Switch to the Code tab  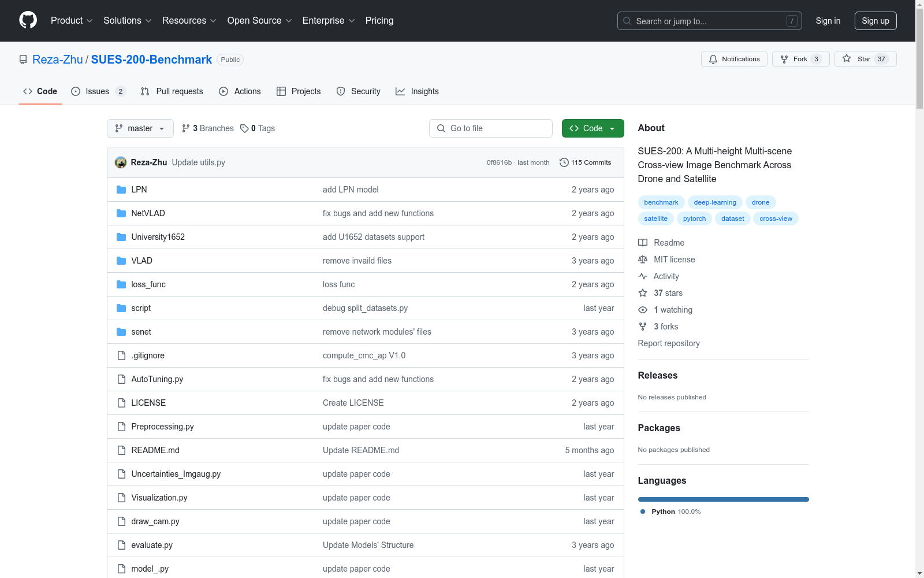(x=40, y=91)
